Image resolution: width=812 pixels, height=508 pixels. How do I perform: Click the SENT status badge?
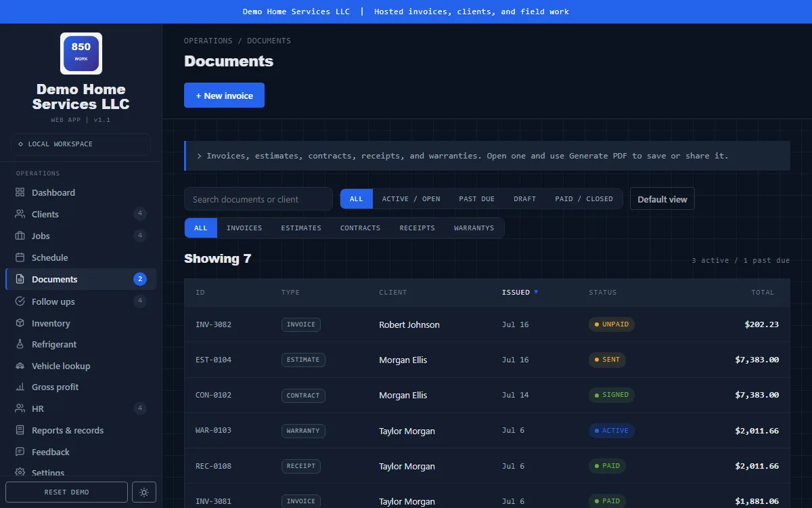[607, 360]
